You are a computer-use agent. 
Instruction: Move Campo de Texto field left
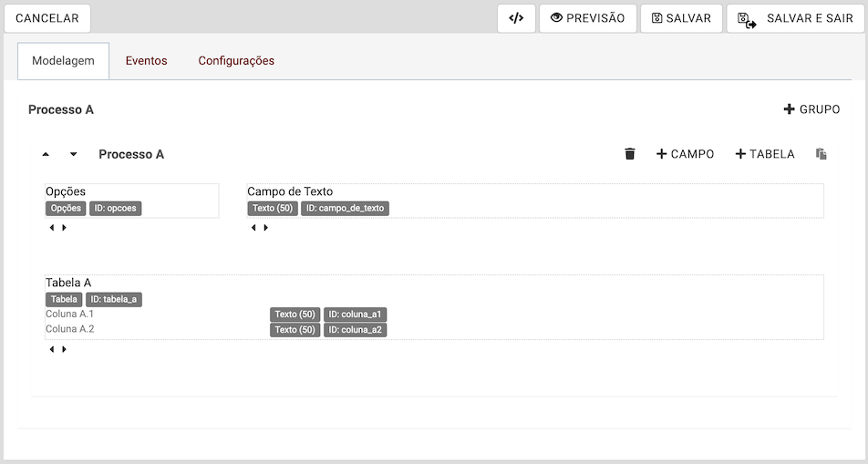coord(253,228)
